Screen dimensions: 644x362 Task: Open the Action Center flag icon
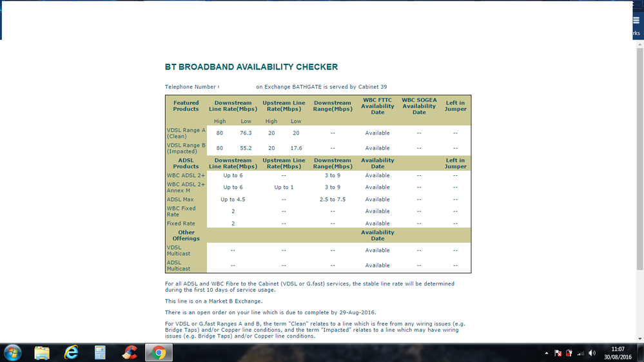558,353
